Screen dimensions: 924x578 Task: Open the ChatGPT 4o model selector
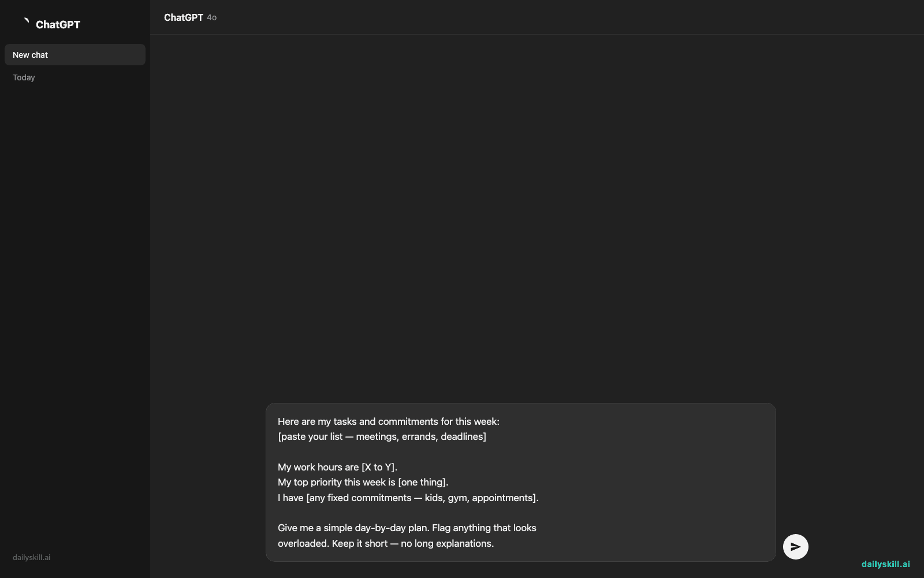tap(190, 17)
